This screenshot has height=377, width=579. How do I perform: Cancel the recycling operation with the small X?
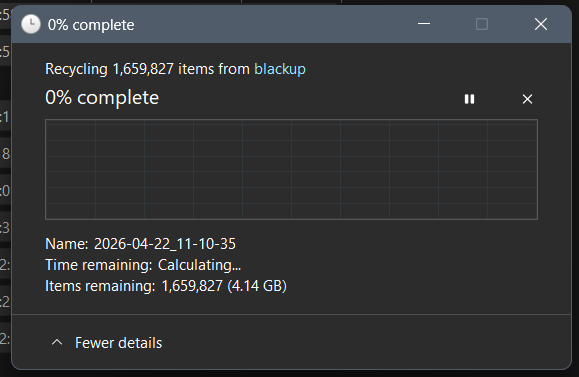(527, 99)
